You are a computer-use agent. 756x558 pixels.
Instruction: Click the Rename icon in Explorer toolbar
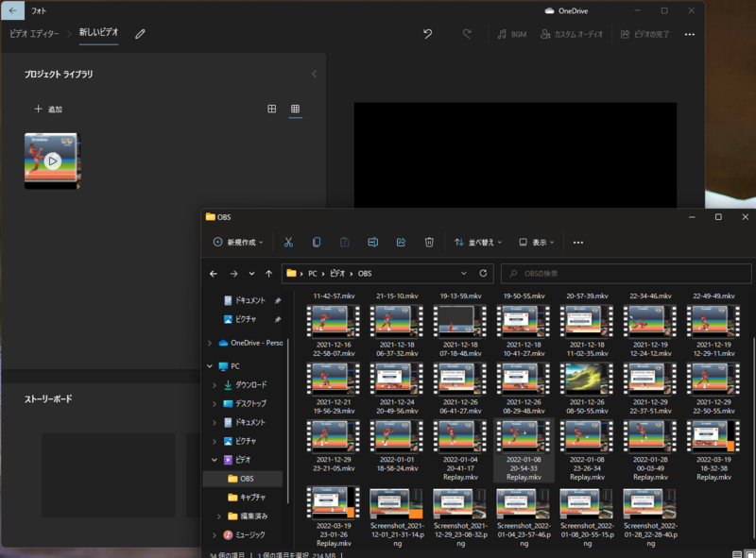pyautogui.click(x=372, y=242)
